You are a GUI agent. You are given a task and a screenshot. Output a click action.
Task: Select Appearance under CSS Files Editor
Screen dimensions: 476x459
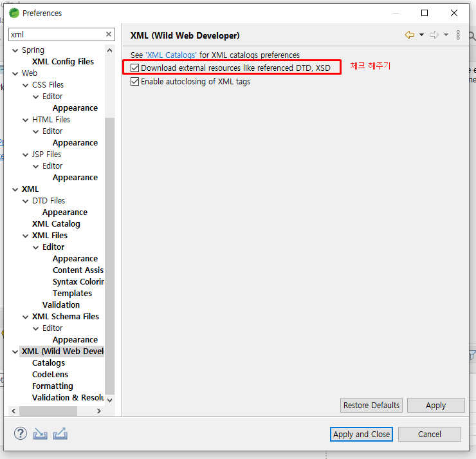click(x=75, y=108)
